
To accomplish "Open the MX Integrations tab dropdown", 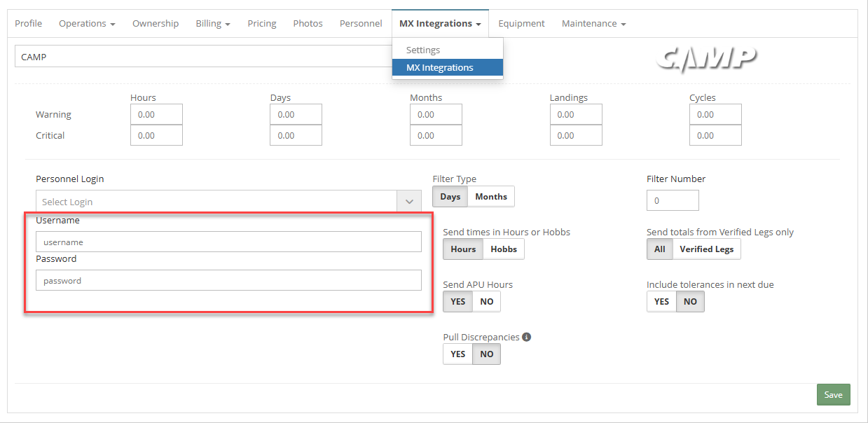I will tap(440, 23).
